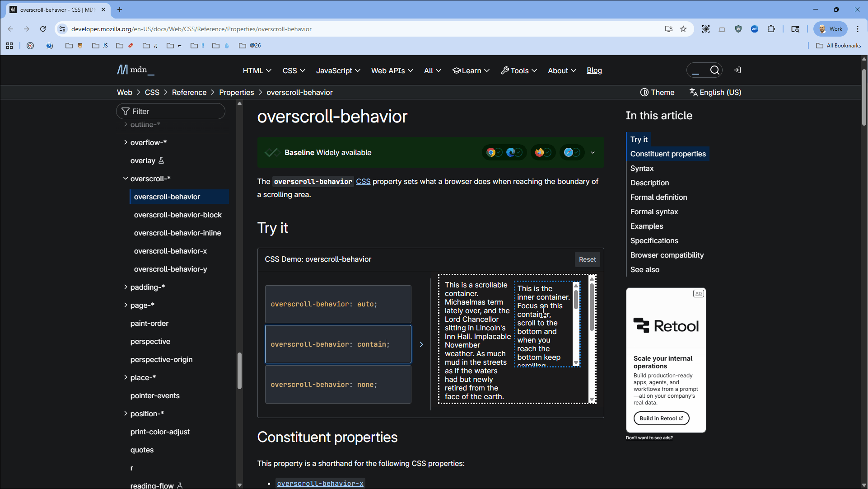Viewport: 868px width, 489px height.
Task: Follow the overscroll-behavior-x link
Action: pyautogui.click(x=320, y=483)
